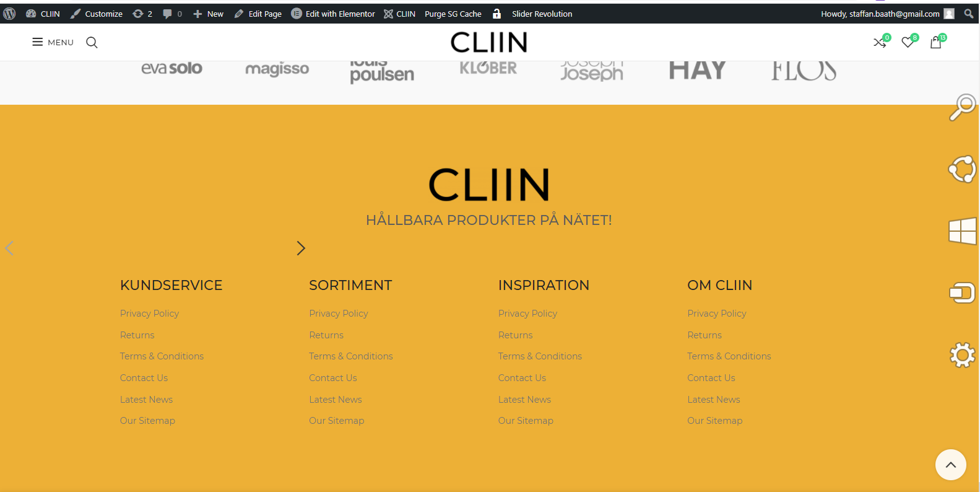
Task: View the 2 pending updates
Action: pos(142,14)
